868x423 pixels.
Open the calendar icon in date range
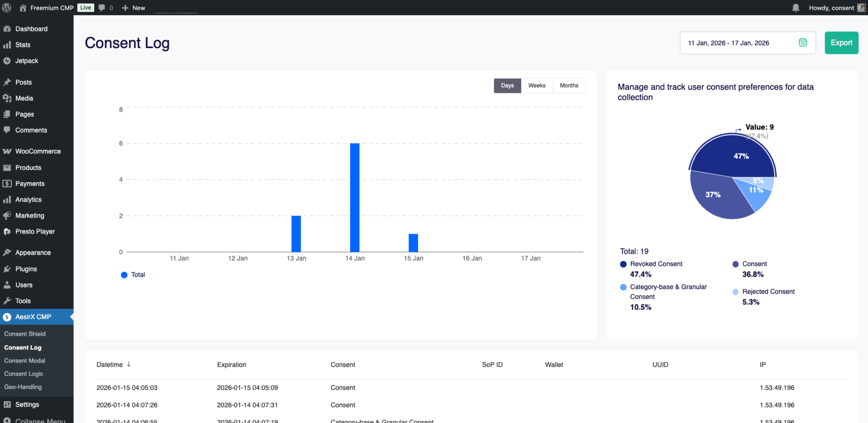click(803, 42)
